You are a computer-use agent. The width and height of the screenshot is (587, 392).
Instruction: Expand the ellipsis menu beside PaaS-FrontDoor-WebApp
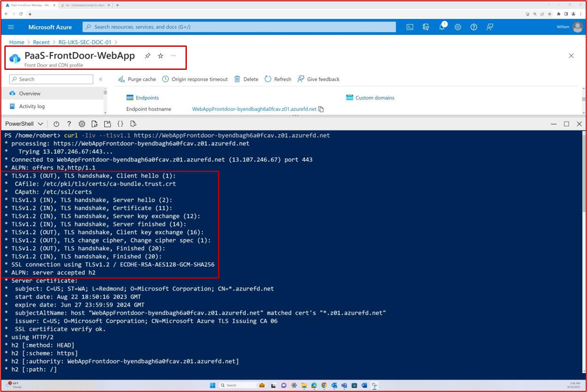[173, 56]
